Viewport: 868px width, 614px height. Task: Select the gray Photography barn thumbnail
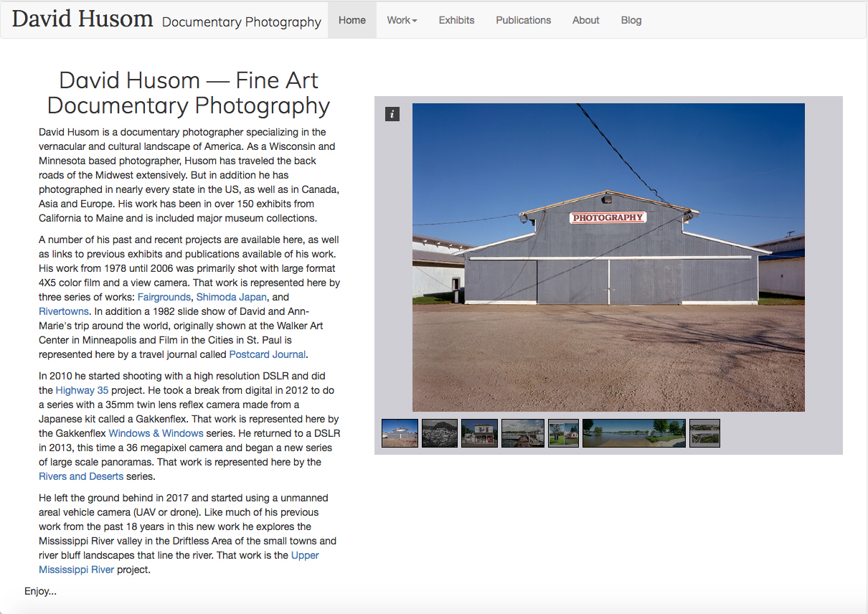tap(400, 433)
